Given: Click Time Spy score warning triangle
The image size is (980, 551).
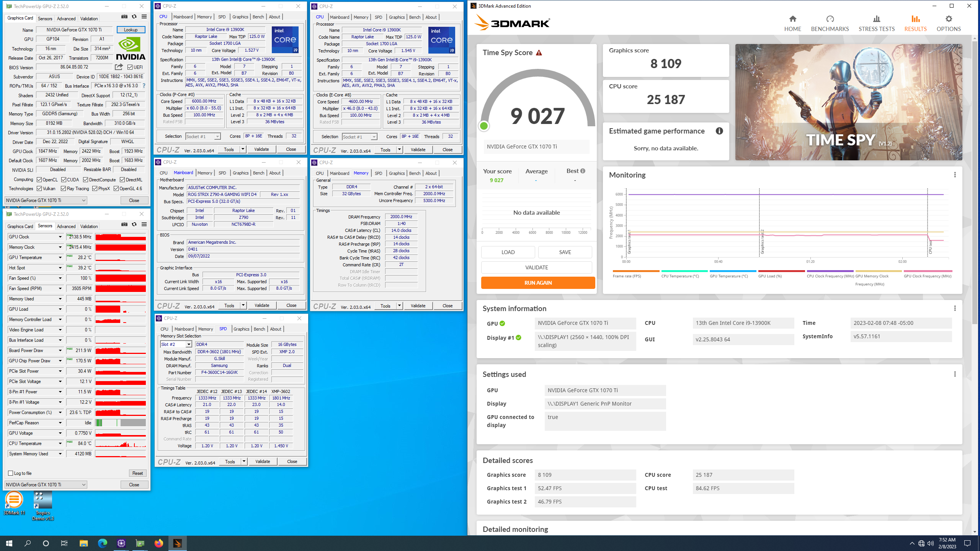Looking at the screenshot, I should [x=539, y=53].
